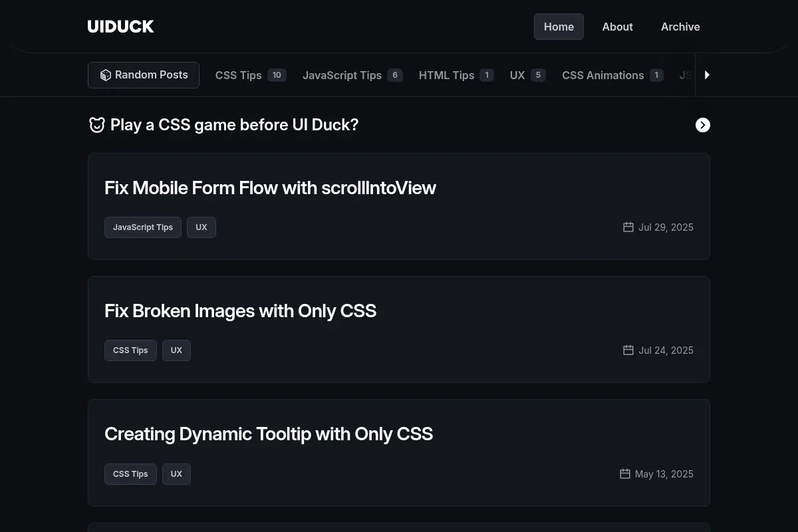The height and width of the screenshot is (532, 798).
Task: Open the Home nav item
Action: pos(559,27)
